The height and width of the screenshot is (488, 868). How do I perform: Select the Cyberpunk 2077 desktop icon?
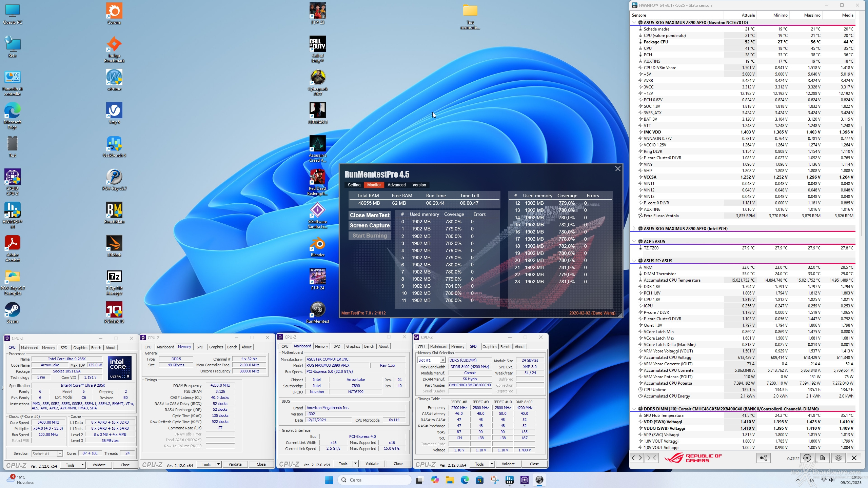pos(318,83)
